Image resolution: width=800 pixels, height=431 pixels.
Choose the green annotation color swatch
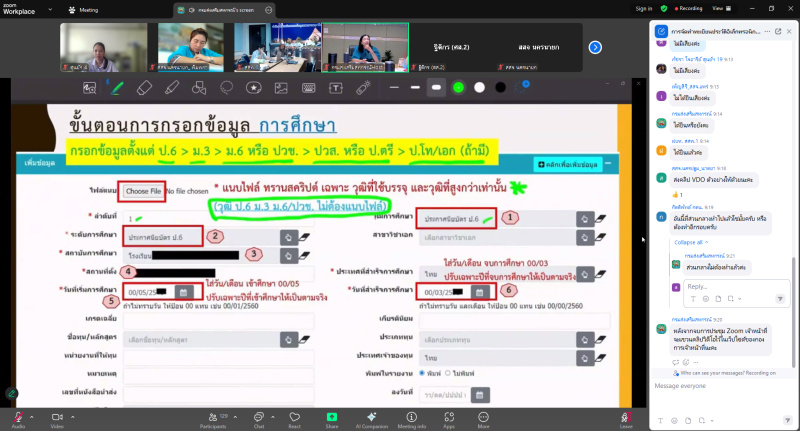(458, 87)
